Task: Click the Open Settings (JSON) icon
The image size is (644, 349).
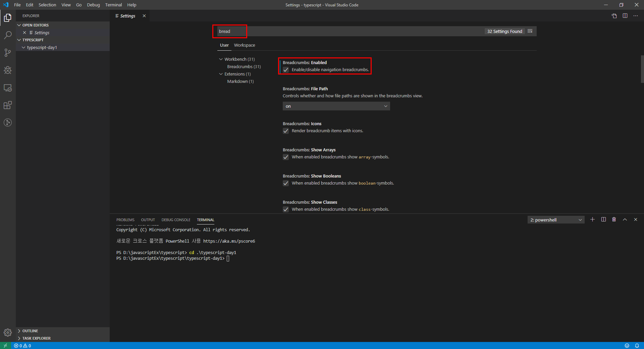Action: pos(614,16)
